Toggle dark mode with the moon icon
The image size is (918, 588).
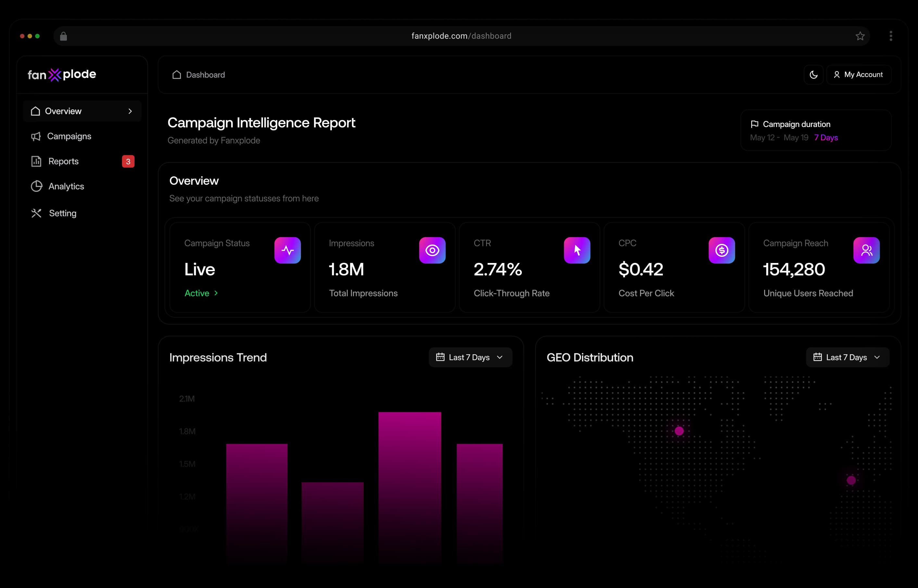[813, 74]
